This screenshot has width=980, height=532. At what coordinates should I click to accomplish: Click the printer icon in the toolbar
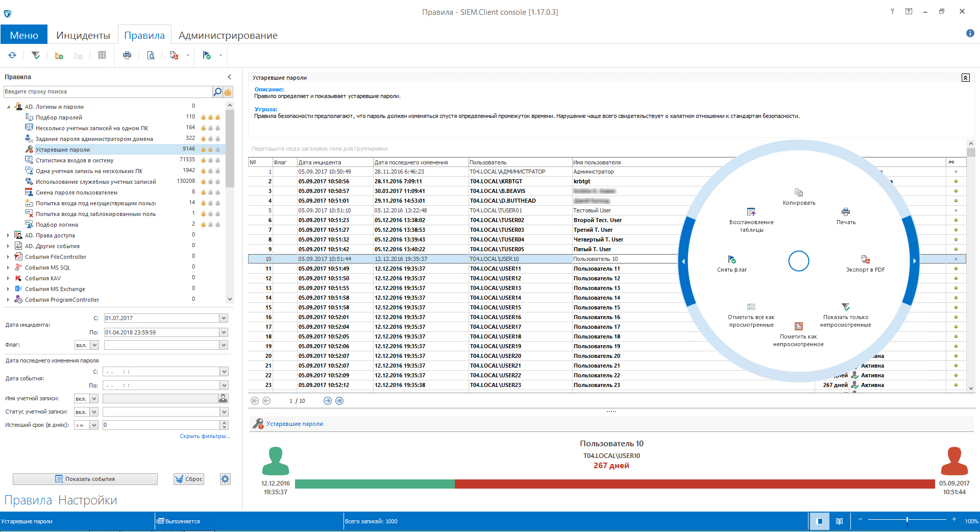(x=127, y=55)
